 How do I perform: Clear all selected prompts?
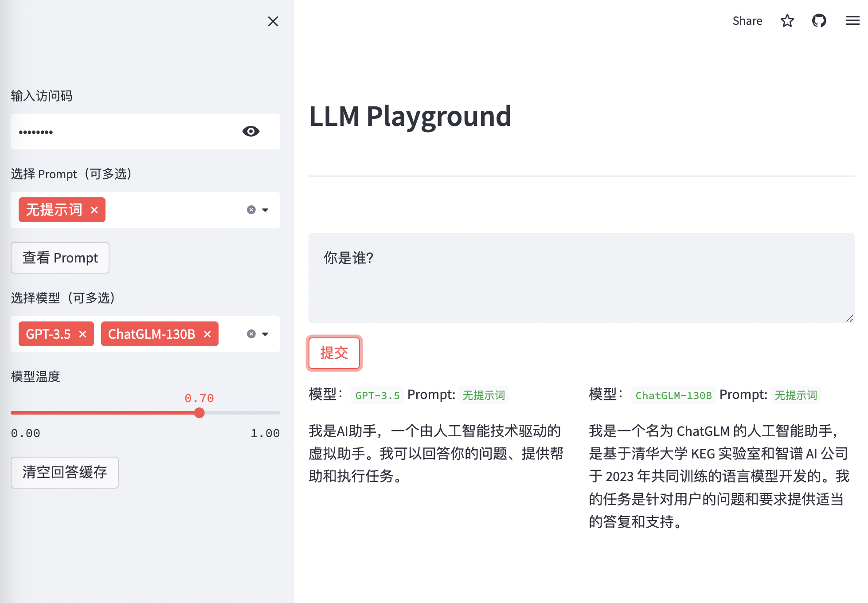pyautogui.click(x=251, y=210)
